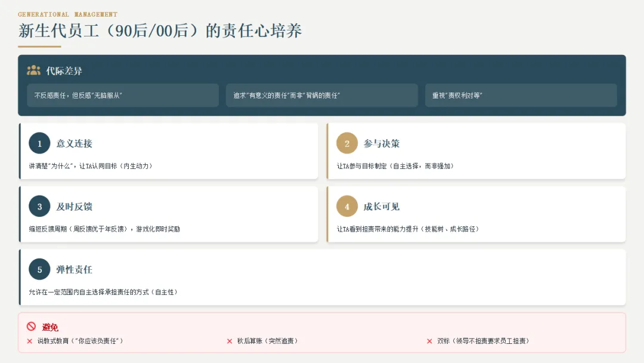Click the red prohibition icon beside 避免

[x=31, y=327]
